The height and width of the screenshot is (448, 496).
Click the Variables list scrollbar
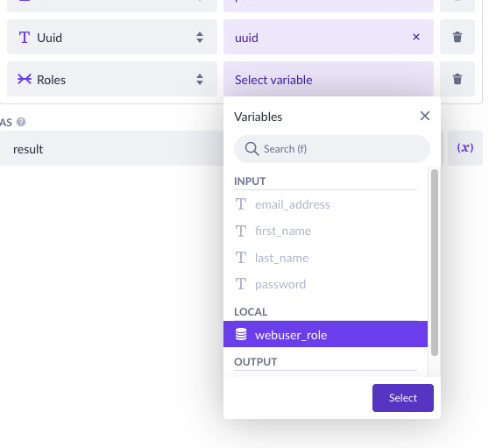435,262
